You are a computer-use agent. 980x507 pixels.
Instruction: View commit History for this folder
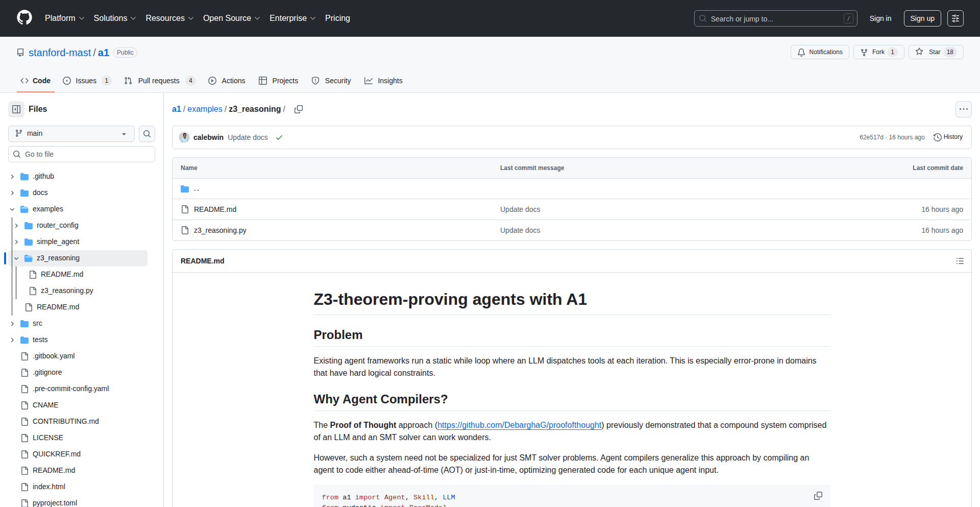click(x=948, y=137)
